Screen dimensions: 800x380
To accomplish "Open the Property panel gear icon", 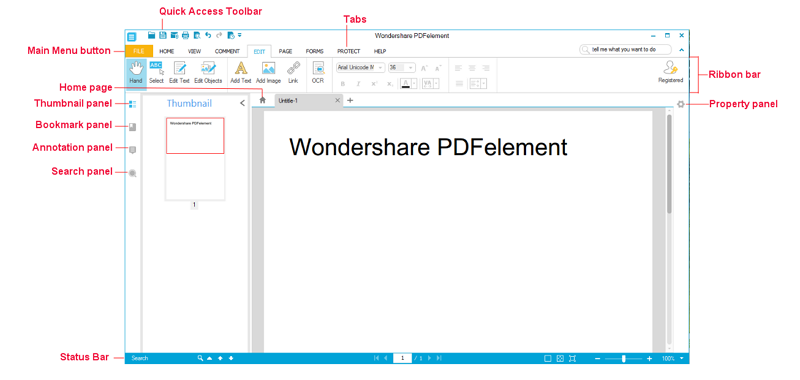I will coord(681,105).
